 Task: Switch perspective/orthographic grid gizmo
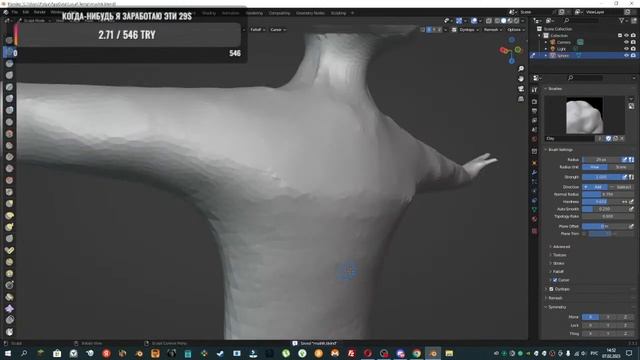[x=521, y=99]
